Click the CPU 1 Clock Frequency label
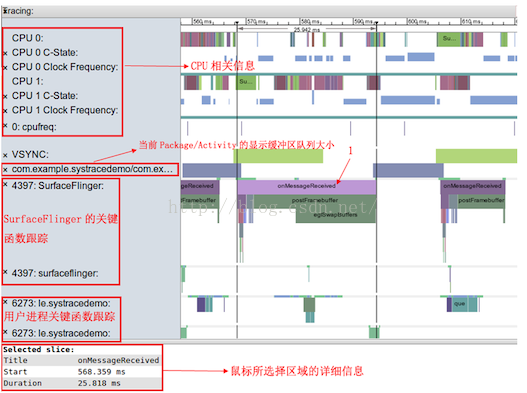Screen dimensions: 527x393 coord(65,110)
